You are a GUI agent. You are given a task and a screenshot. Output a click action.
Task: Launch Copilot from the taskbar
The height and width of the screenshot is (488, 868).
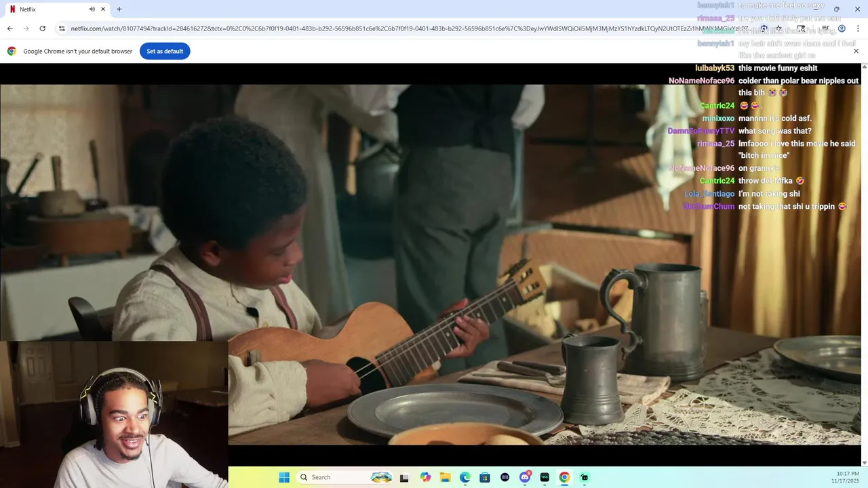click(425, 477)
